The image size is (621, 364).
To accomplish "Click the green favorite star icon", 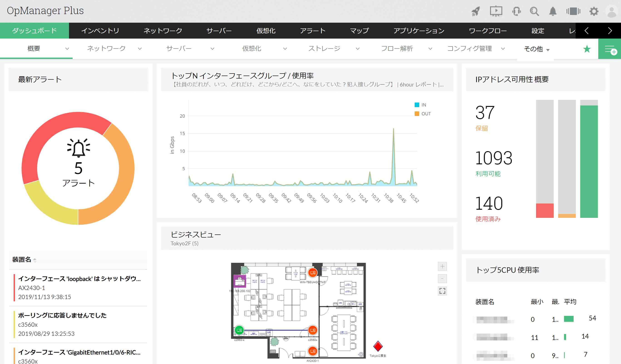I will tap(587, 49).
